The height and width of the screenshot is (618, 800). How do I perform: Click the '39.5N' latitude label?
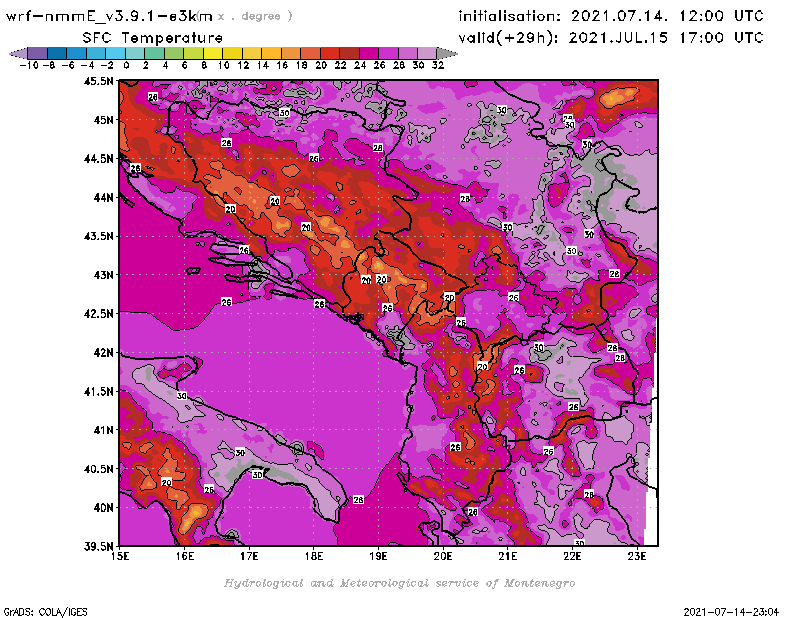point(98,546)
